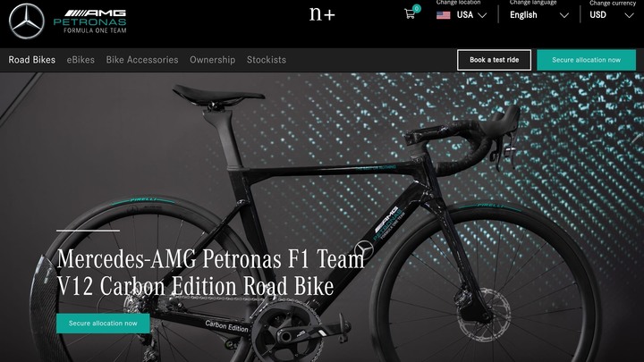Open Bike Accessories menu item
The width and height of the screenshot is (644, 362).
coord(142,60)
